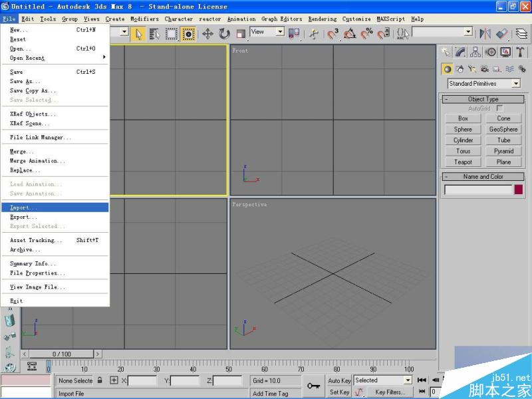This screenshot has height=399, width=532.
Task: Collapse the Name and Color rollout
Action: (483, 176)
